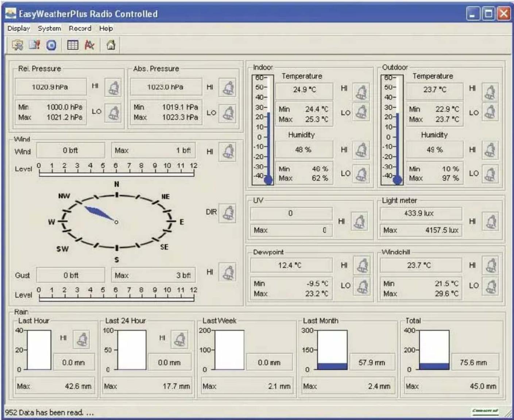Image resolution: width=514 pixels, height=420 pixels.
Task: Open the Help menu
Action: click(x=106, y=28)
